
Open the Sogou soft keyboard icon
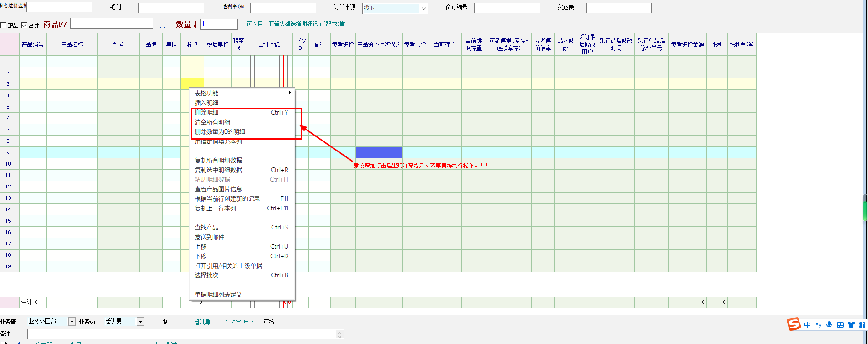[x=840, y=325]
